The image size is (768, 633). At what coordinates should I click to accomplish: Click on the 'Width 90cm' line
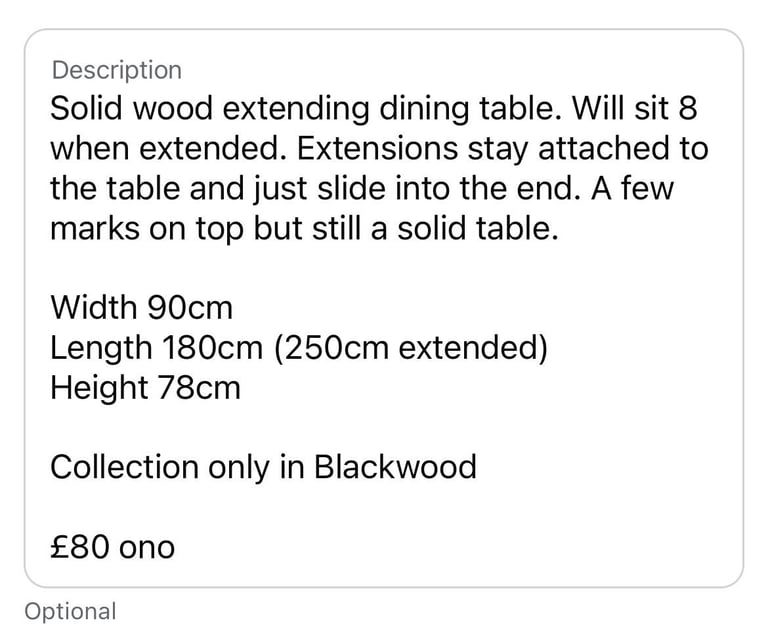(x=142, y=307)
